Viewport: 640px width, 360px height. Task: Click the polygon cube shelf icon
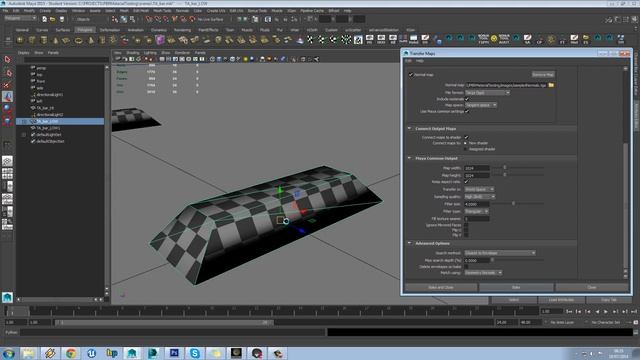(x=32, y=40)
